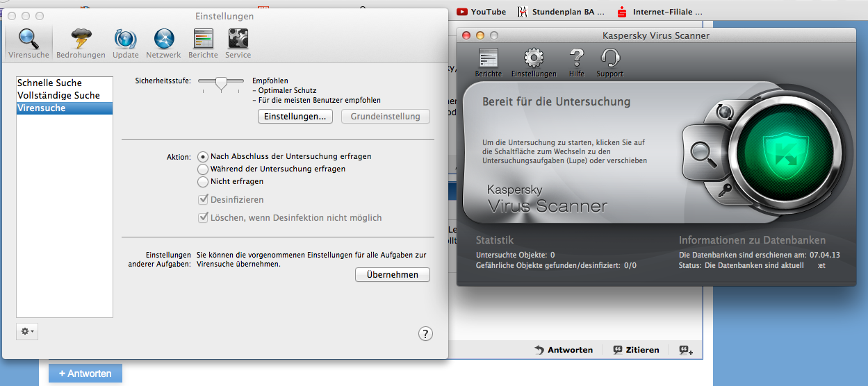Select Virensuche row in task list
This screenshot has height=386, width=868.
(x=65, y=108)
